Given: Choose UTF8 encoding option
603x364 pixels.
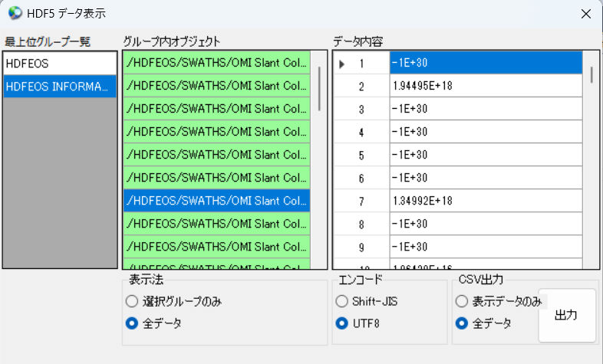Looking at the screenshot, I should 342,323.
